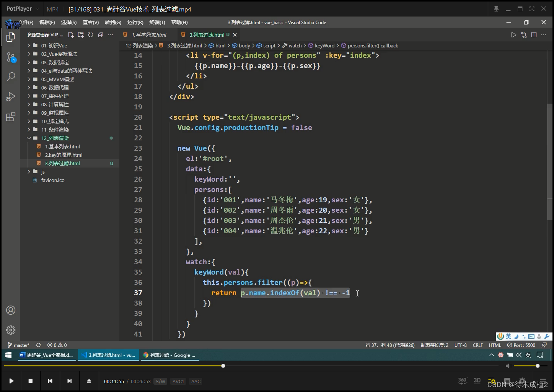Open editor more actions ellipsis at top right
554x392 pixels.
tap(544, 35)
